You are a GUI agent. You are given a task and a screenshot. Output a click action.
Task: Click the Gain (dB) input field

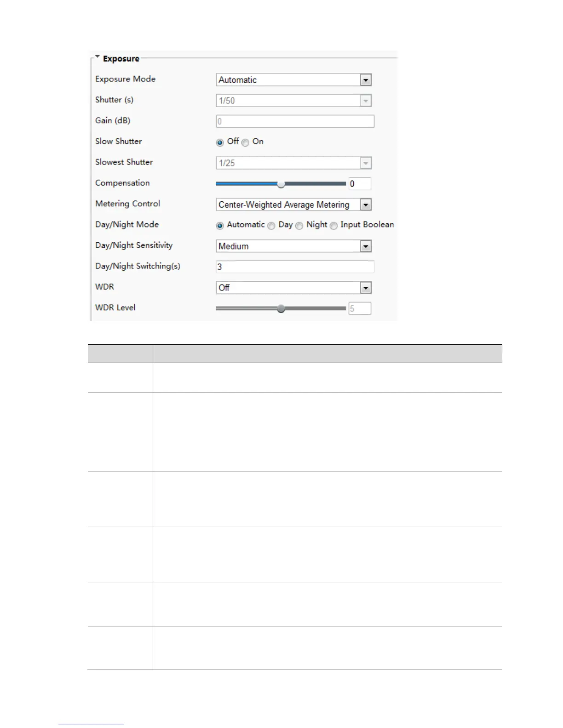pos(295,121)
